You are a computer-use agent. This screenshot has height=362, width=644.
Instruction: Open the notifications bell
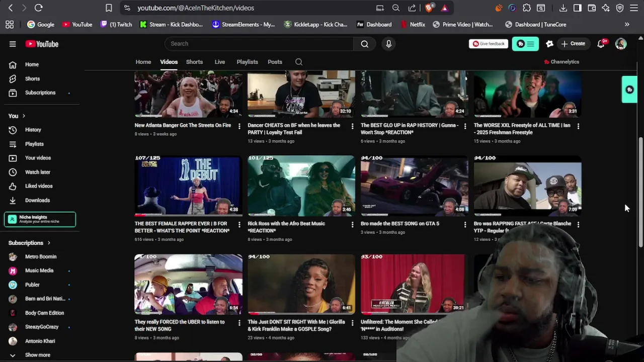(601, 44)
